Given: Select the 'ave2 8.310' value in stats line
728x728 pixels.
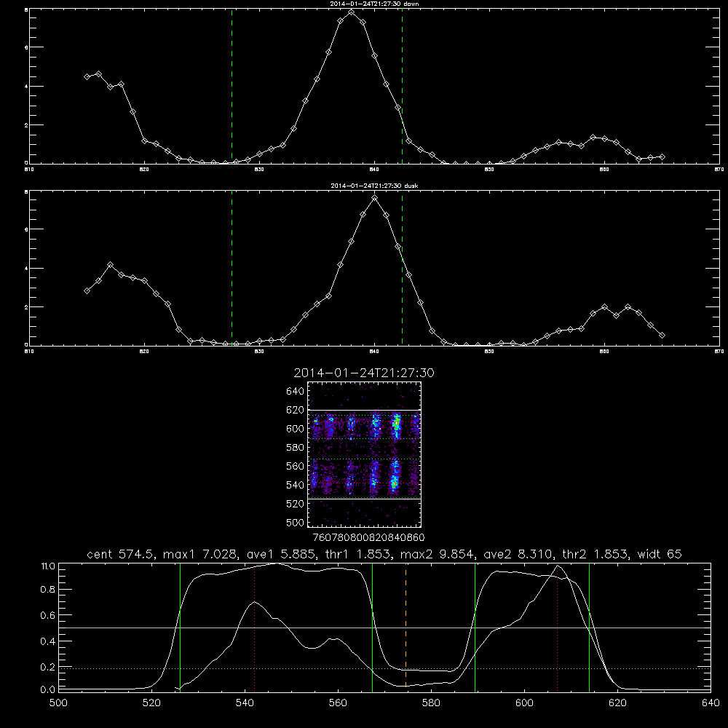Looking at the screenshot, I should pos(519,554).
